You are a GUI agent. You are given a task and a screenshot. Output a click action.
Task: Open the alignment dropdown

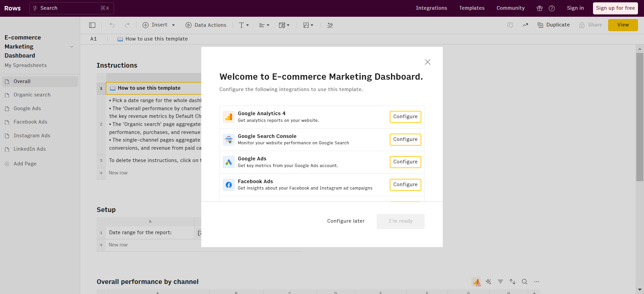[264, 25]
